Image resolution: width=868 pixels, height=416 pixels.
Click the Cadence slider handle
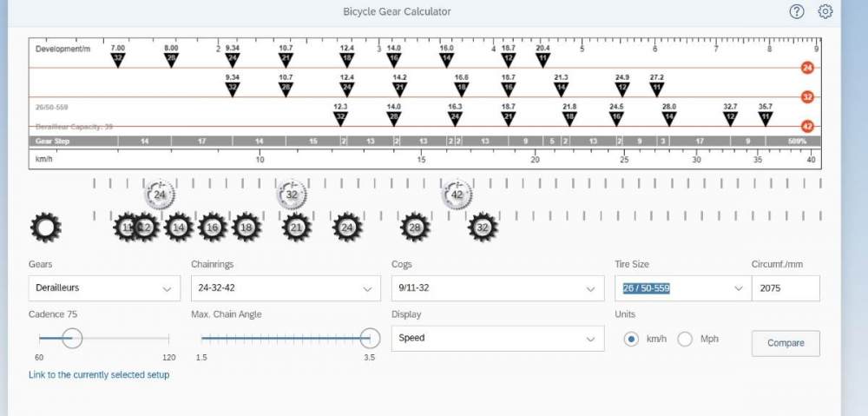point(72,338)
